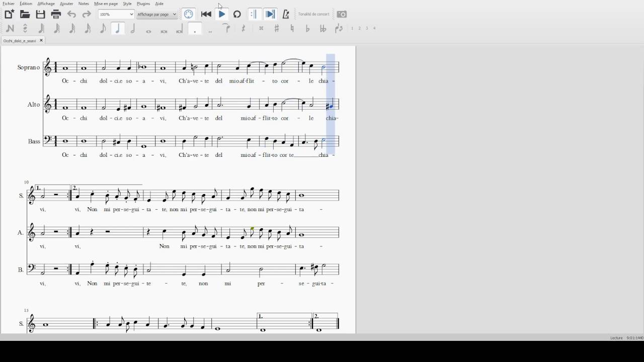Toggle note input mode (N icon)
This screenshot has height=362, width=644.
[10, 29]
